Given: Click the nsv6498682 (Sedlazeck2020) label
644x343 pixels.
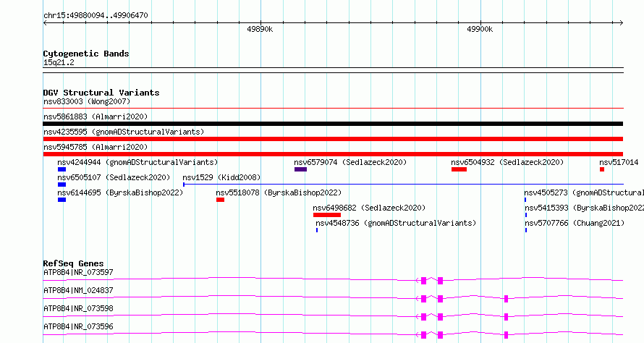Looking at the screenshot, I should [x=369, y=208].
